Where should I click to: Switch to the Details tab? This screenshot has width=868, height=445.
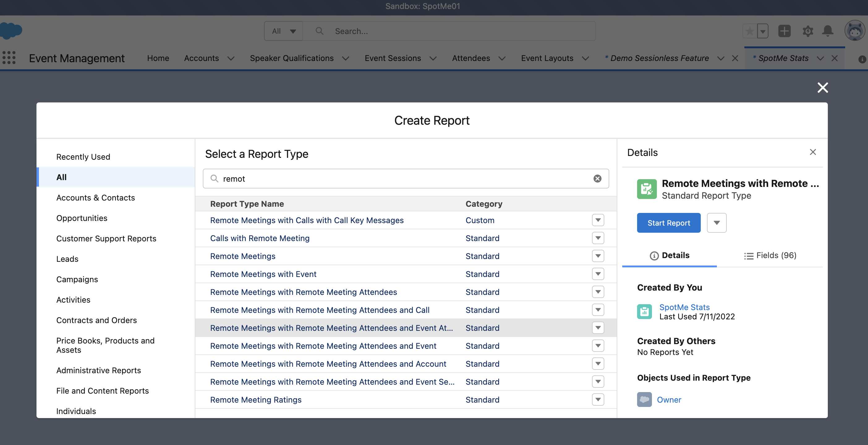coord(669,255)
